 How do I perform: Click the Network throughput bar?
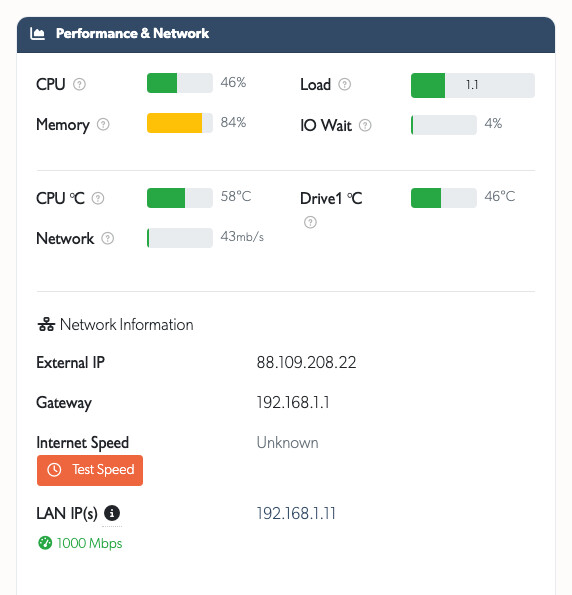(180, 238)
